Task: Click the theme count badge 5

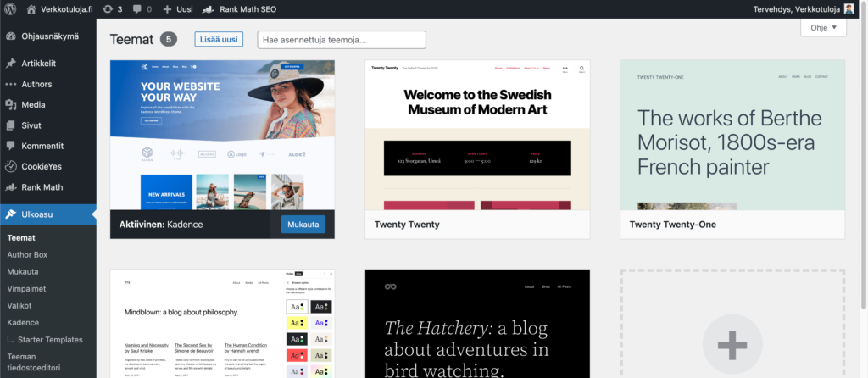Action: pyautogui.click(x=169, y=39)
